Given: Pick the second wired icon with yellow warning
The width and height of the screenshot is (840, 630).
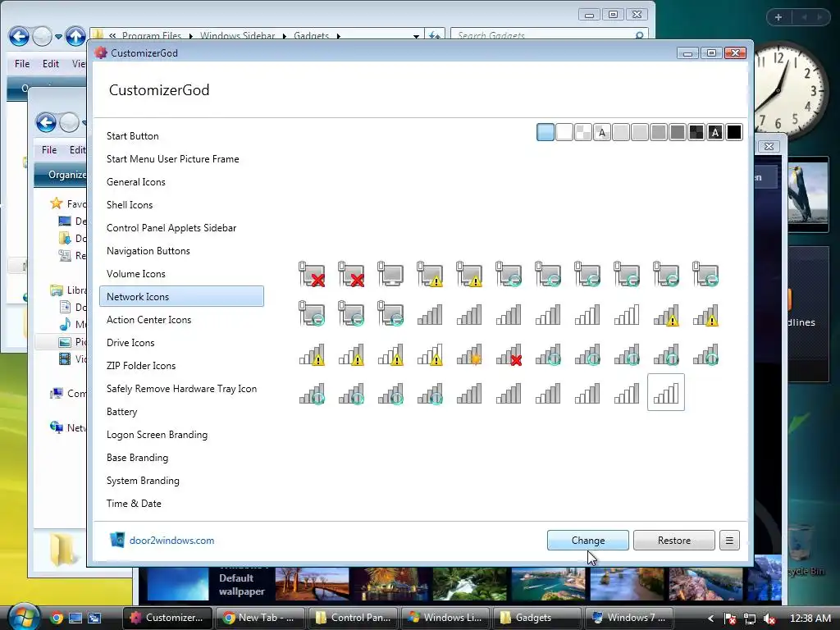Looking at the screenshot, I should click(469, 274).
